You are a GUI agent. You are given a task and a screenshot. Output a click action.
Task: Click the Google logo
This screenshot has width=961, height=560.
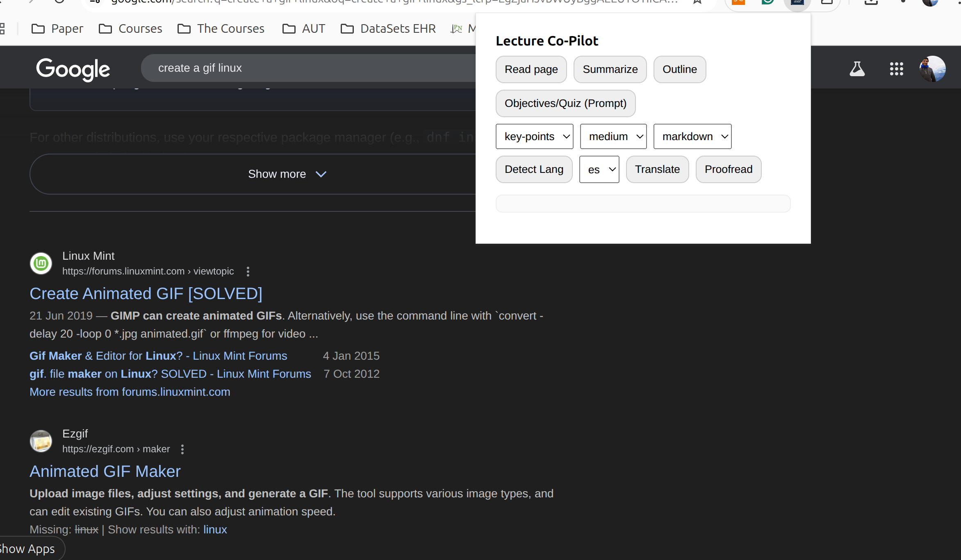pyautogui.click(x=73, y=69)
